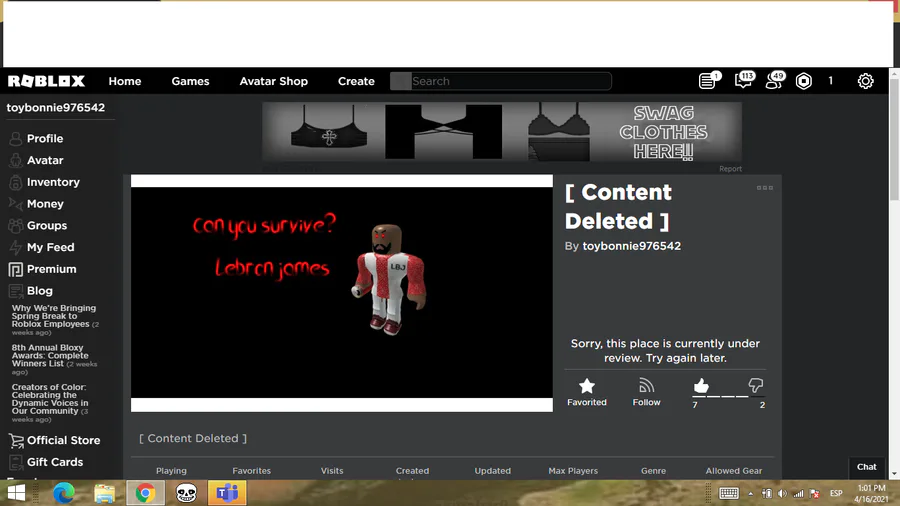Open the Robux hexagon icon
This screenshot has height=506, width=900.
804,81
